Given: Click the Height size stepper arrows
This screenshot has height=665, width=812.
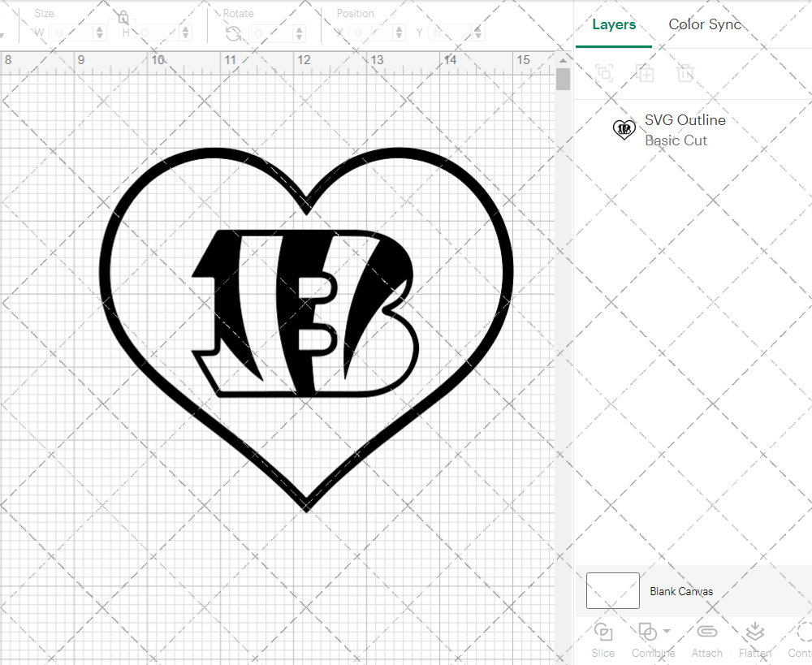Looking at the screenshot, I should click(x=186, y=33).
